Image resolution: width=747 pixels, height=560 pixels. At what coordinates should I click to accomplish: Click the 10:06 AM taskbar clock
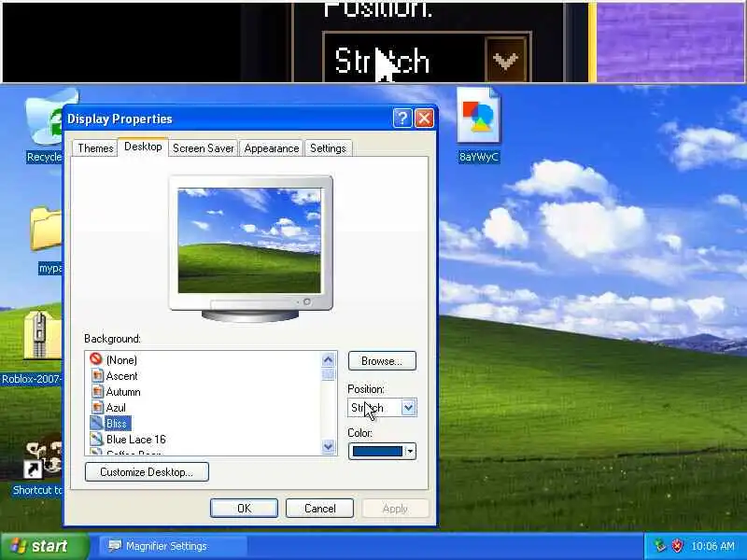coord(712,546)
